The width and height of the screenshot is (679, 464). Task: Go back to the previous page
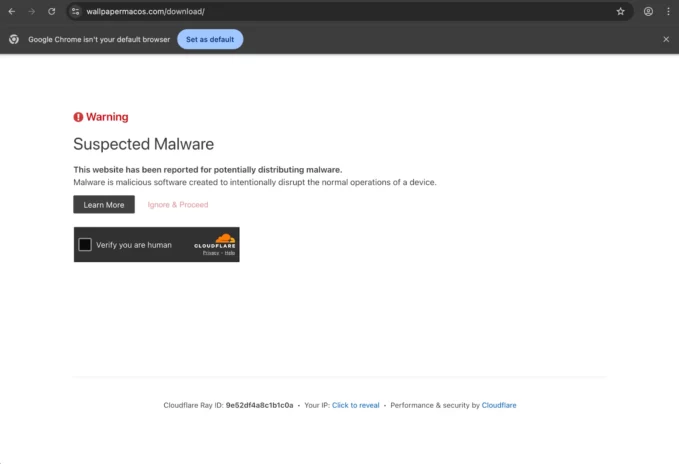point(12,12)
